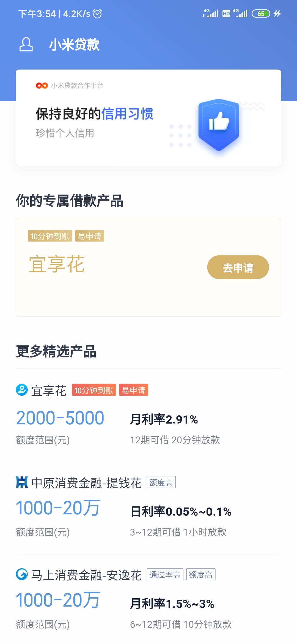Tap the gold 易申请 tag
Screen dimensions: 297x644
90,236
